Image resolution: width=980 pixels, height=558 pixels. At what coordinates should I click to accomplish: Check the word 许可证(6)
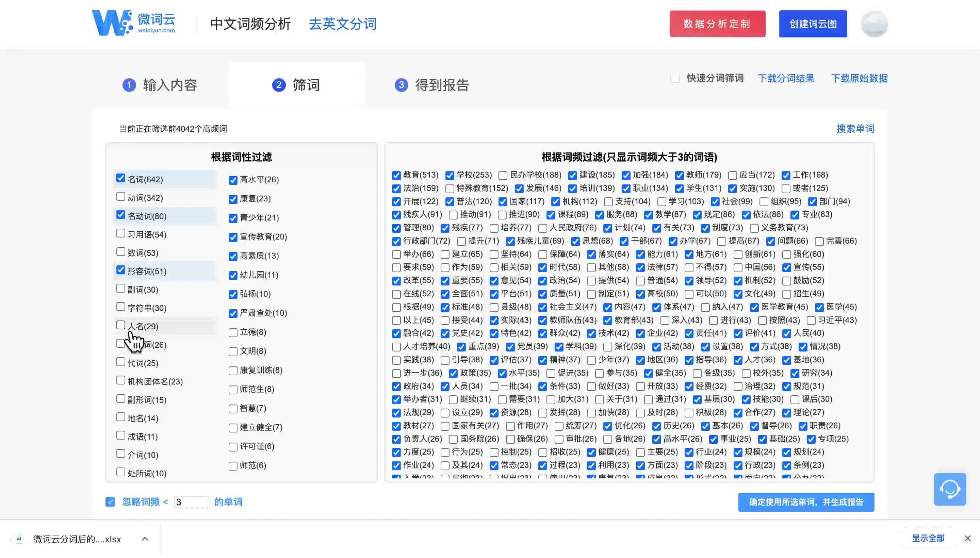[x=233, y=447]
